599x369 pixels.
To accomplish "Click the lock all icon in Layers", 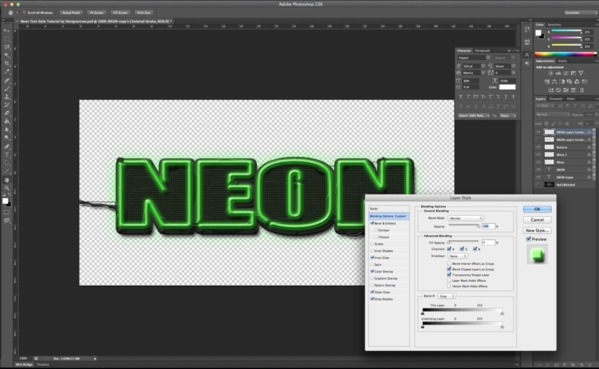I will (x=567, y=123).
